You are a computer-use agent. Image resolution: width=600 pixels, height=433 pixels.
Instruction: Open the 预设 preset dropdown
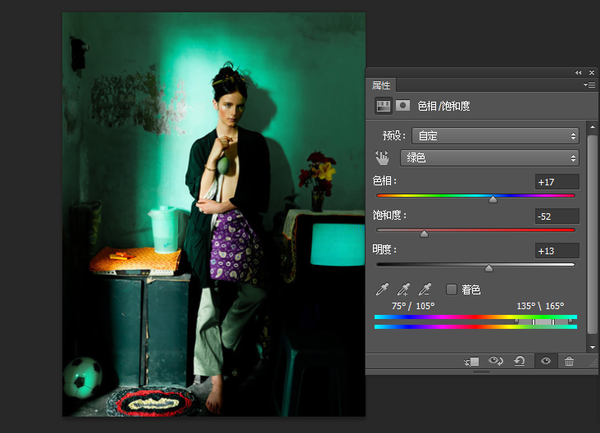495,136
